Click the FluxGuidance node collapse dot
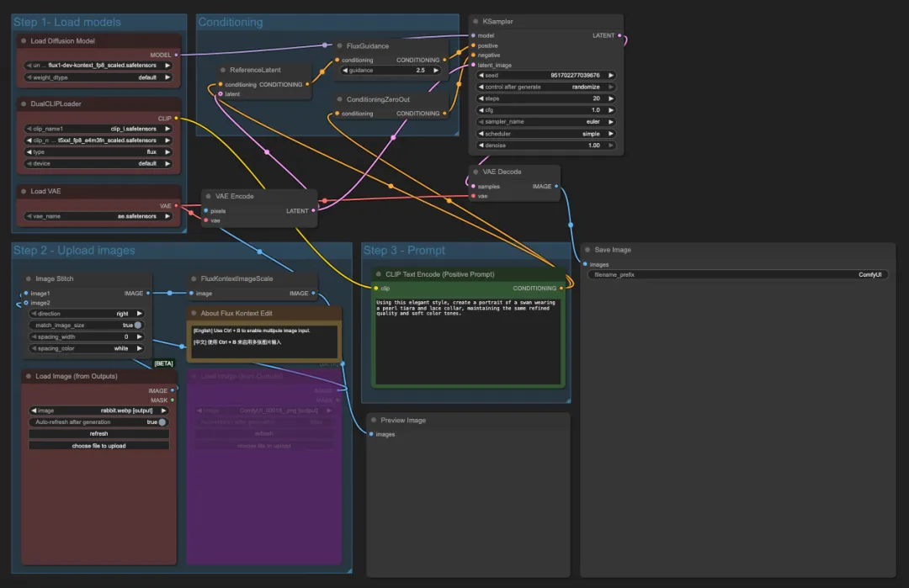909x588 pixels. coord(339,46)
